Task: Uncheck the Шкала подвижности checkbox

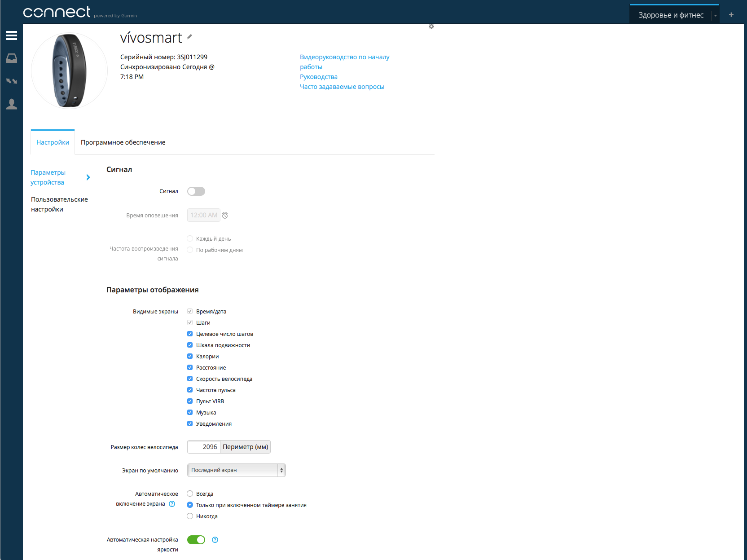Action: [x=190, y=345]
